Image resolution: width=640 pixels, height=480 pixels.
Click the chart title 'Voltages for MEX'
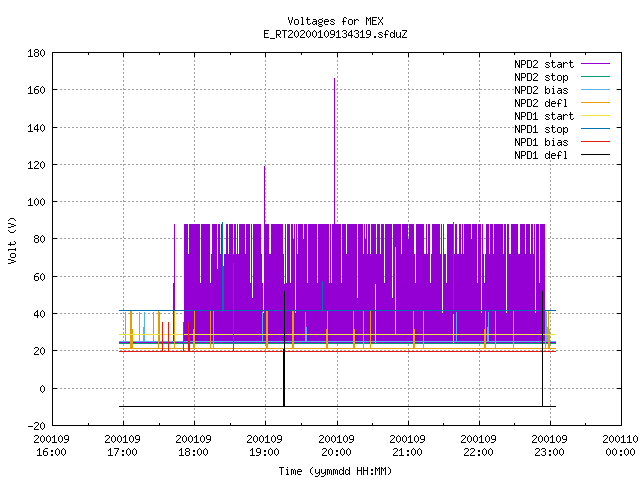pos(335,21)
